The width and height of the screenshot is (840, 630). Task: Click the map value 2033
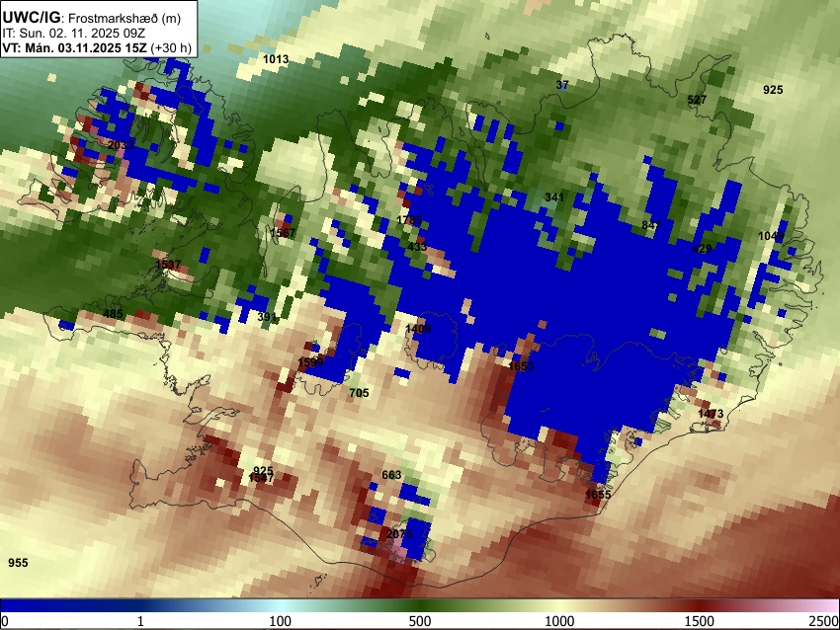click(121, 145)
